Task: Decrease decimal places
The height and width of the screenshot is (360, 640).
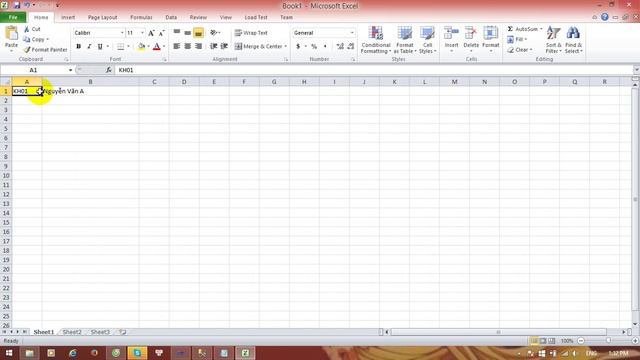Action: (351, 47)
